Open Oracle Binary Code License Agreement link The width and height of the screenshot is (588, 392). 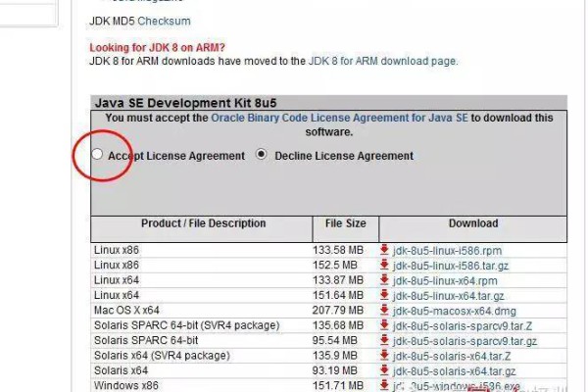coord(339,118)
